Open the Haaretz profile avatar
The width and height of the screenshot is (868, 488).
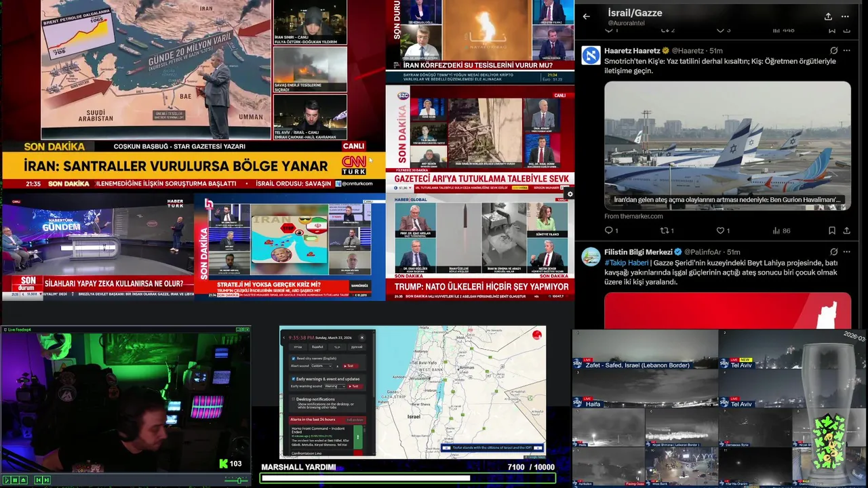pos(591,56)
